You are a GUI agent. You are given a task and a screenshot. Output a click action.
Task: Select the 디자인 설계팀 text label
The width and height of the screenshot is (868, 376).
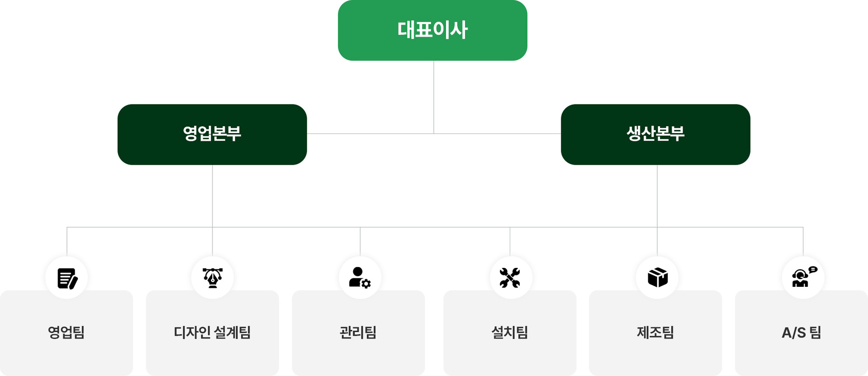click(212, 333)
